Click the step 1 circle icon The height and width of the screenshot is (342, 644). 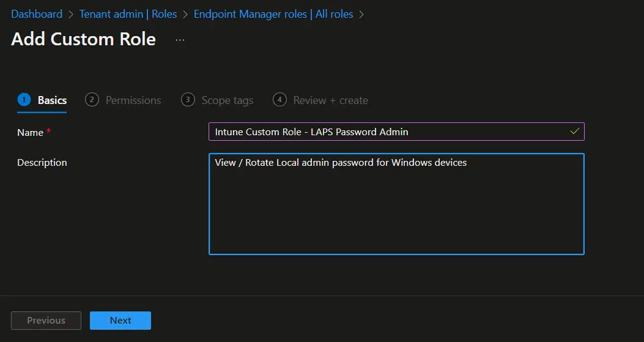(x=24, y=100)
